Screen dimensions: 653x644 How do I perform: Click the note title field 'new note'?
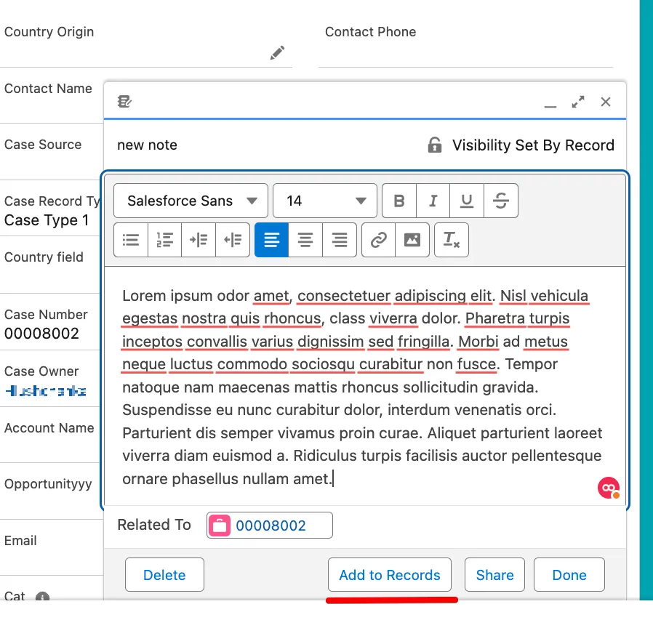point(147,145)
